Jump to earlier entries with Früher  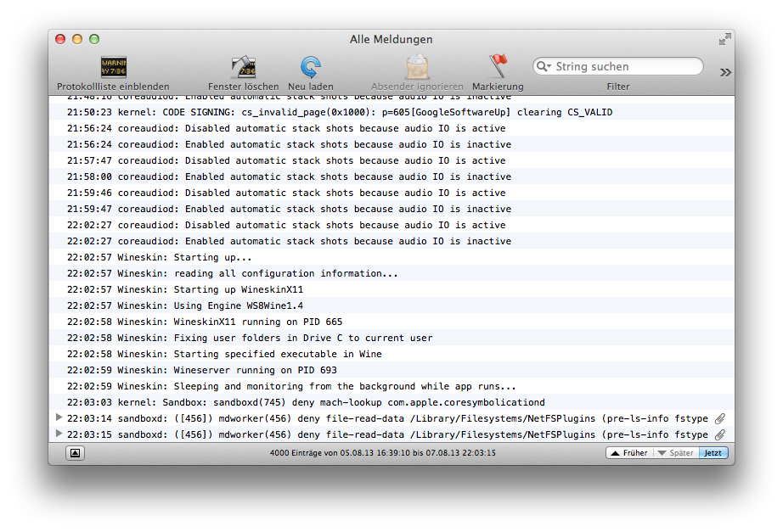point(629,452)
